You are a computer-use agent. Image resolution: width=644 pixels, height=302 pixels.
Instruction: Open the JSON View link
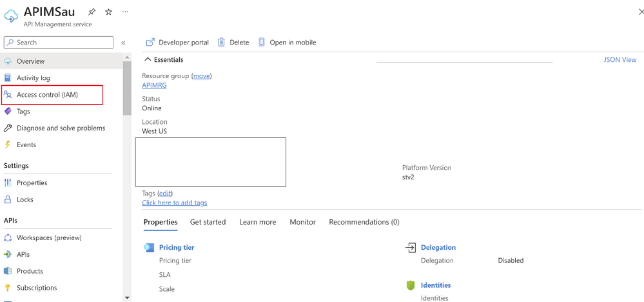620,59
